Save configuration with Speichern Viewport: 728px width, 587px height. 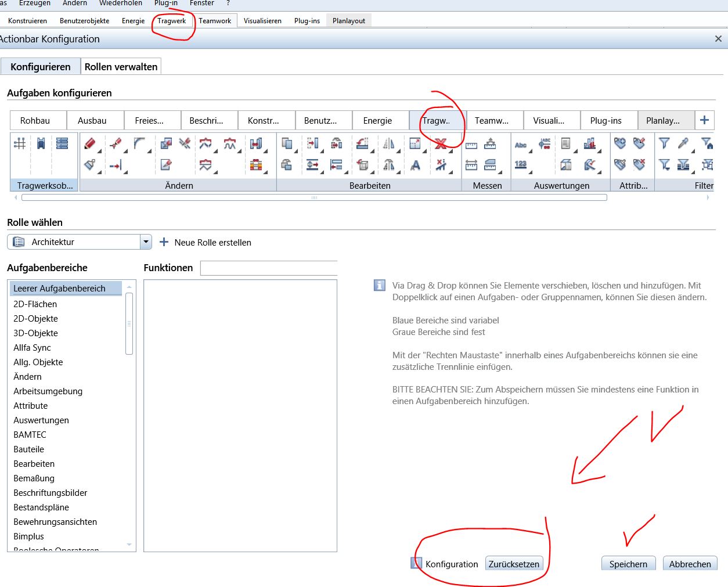[x=628, y=564]
